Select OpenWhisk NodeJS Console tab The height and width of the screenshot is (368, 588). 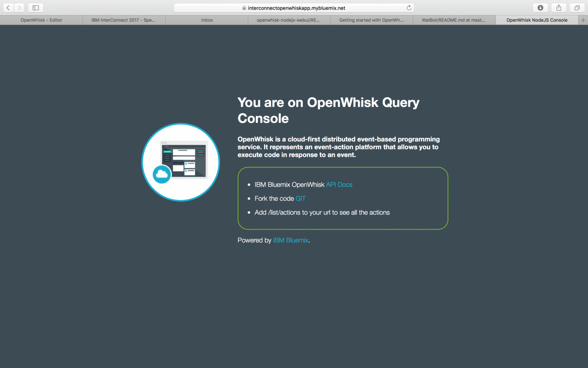tap(537, 20)
